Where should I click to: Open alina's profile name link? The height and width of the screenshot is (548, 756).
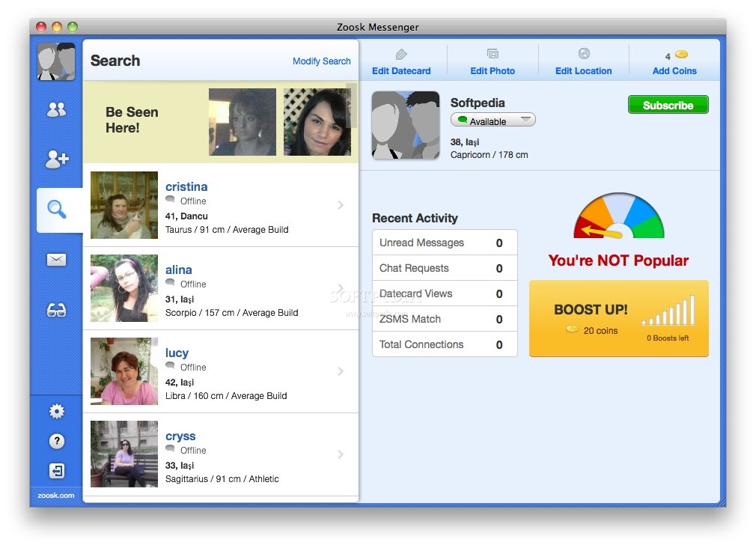[178, 270]
